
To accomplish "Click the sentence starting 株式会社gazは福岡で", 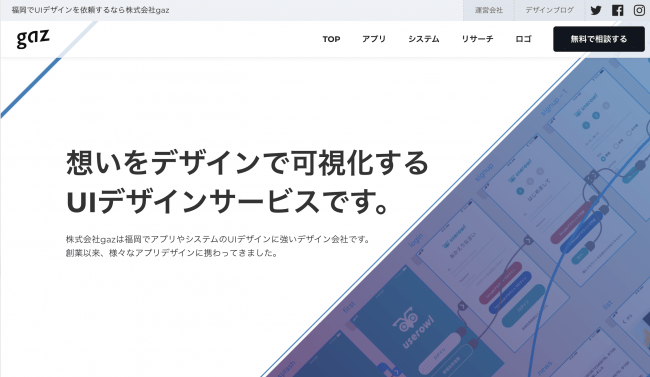I will click(217, 239).
